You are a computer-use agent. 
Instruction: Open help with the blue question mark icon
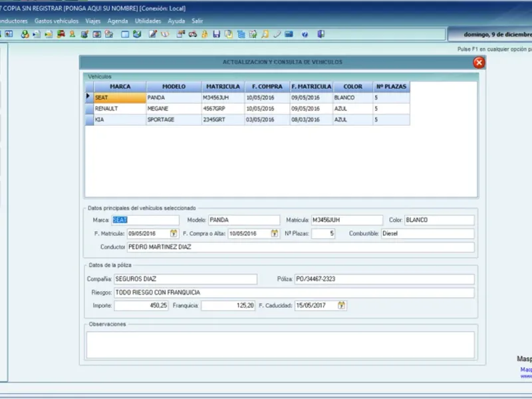point(305,33)
